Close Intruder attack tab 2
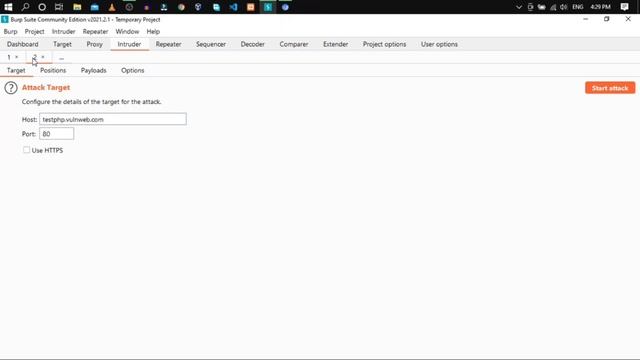Image resolution: width=640 pixels, height=360 pixels. click(x=43, y=57)
